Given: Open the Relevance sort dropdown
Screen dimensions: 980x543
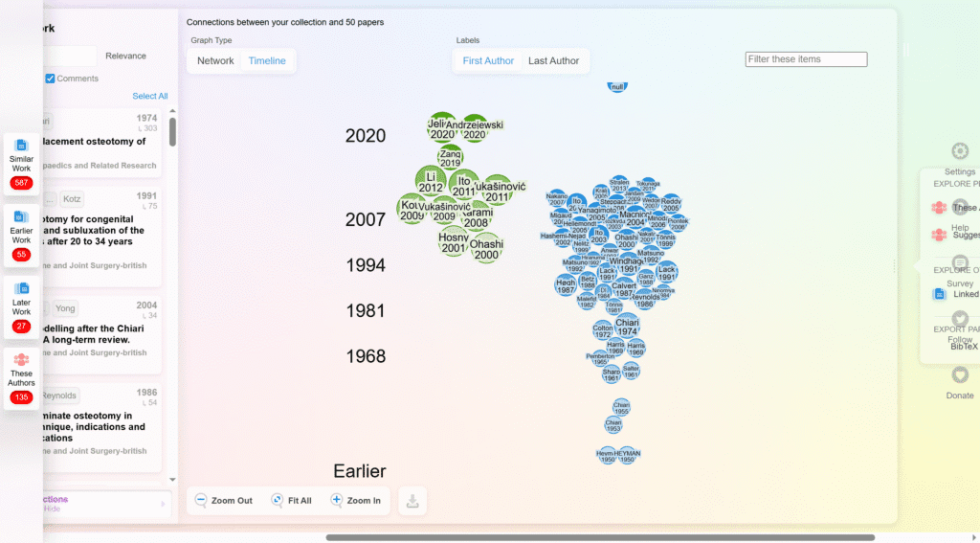Looking at the screenshot, I should tap(125, 56).
